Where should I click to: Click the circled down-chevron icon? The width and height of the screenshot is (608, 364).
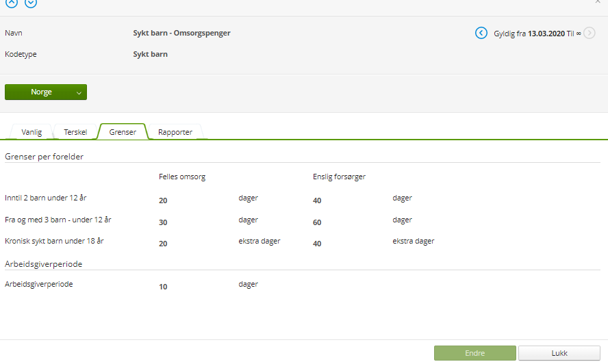pyautogui.click(x=31, y=3)
